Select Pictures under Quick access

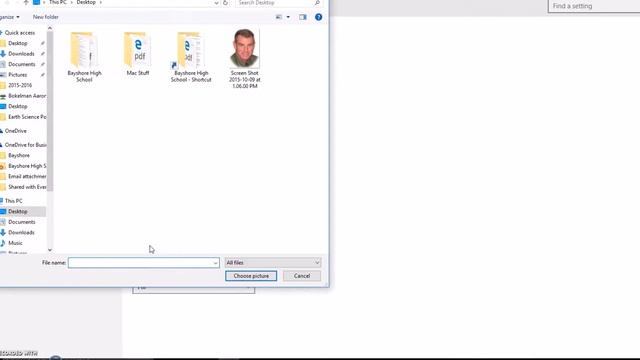click(x=18, y=75)
